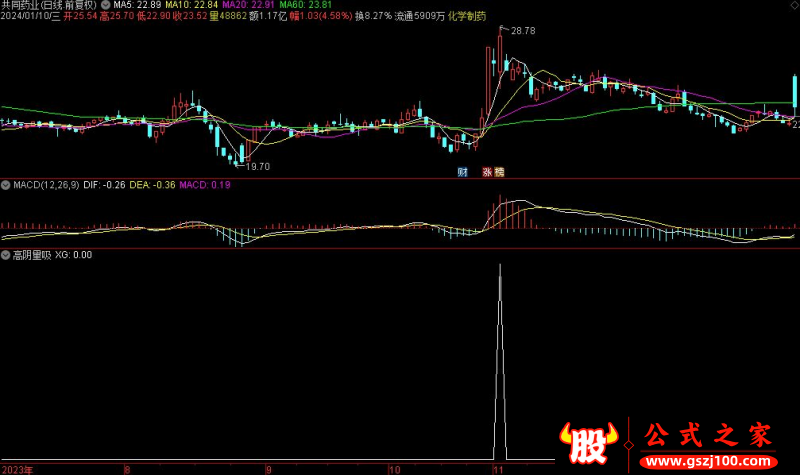Click the 2023年 time axis label
Screen dimensions: 800x475
coord(17,469)
